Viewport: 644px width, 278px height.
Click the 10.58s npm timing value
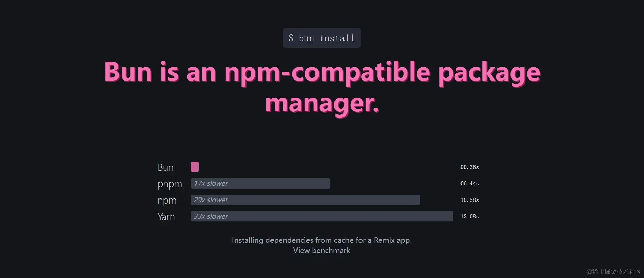pos(469,200)
